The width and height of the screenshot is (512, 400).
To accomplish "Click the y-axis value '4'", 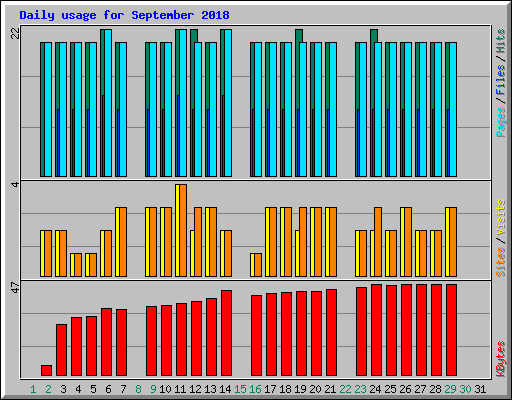I will [x=15, y=184].
